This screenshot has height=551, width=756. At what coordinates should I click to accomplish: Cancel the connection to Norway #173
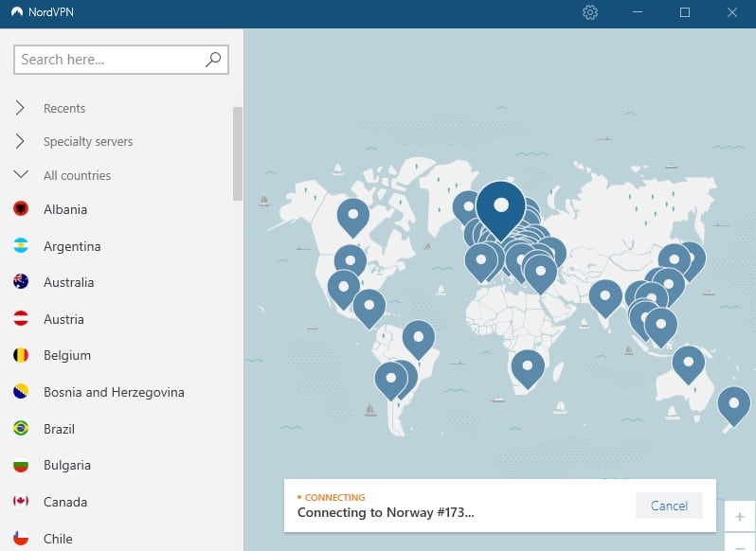tap(669, 506)
